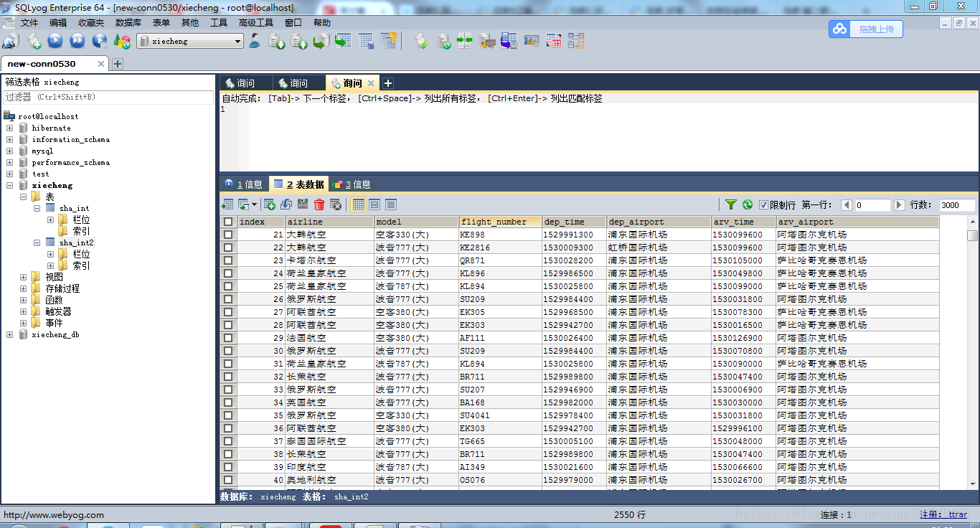Click the export result data icon
The width and height of the screenshot is (980, 528).
click(227, 204)
